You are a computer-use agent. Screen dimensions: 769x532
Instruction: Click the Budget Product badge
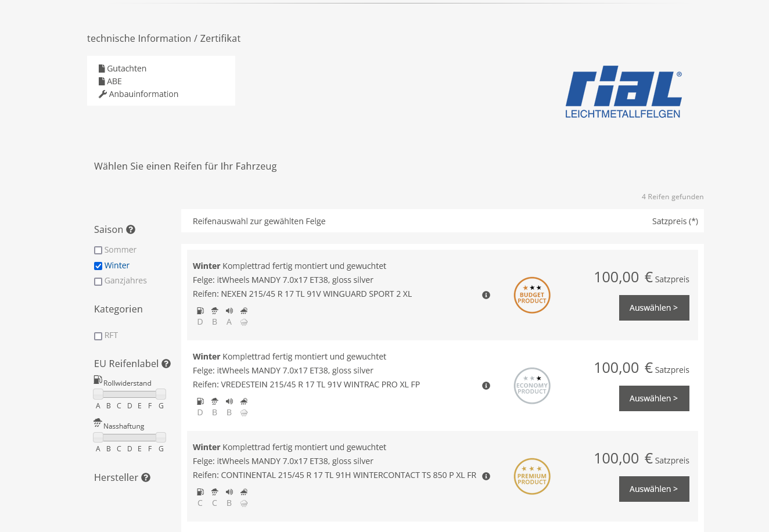[532, 295]
